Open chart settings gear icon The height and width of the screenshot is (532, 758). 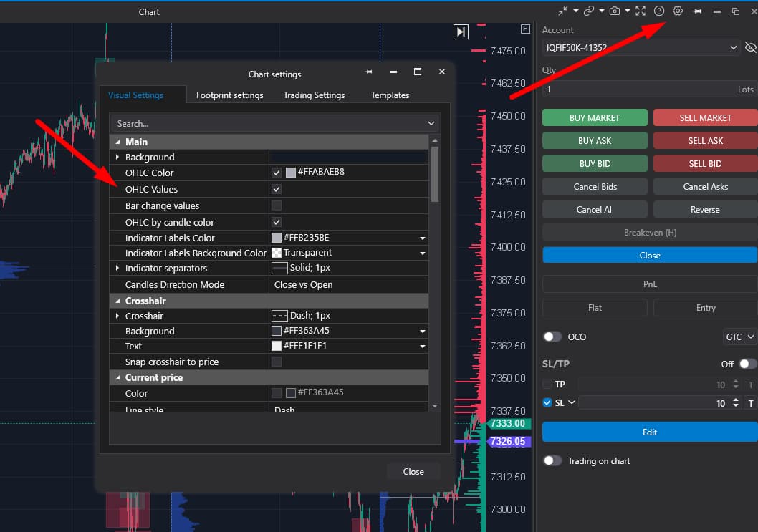(677, 11)
